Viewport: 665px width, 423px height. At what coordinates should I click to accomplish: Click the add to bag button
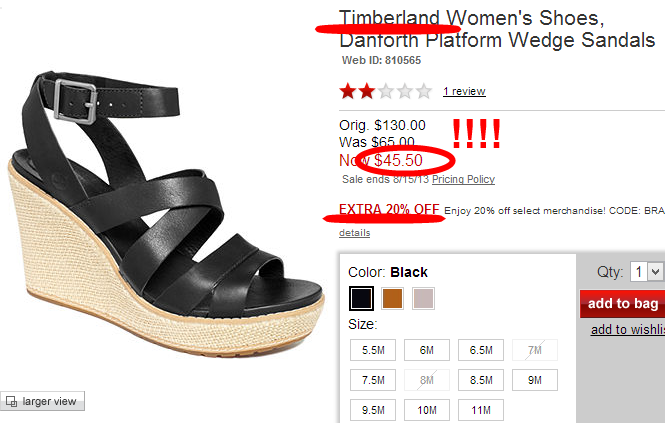(622, 304)
